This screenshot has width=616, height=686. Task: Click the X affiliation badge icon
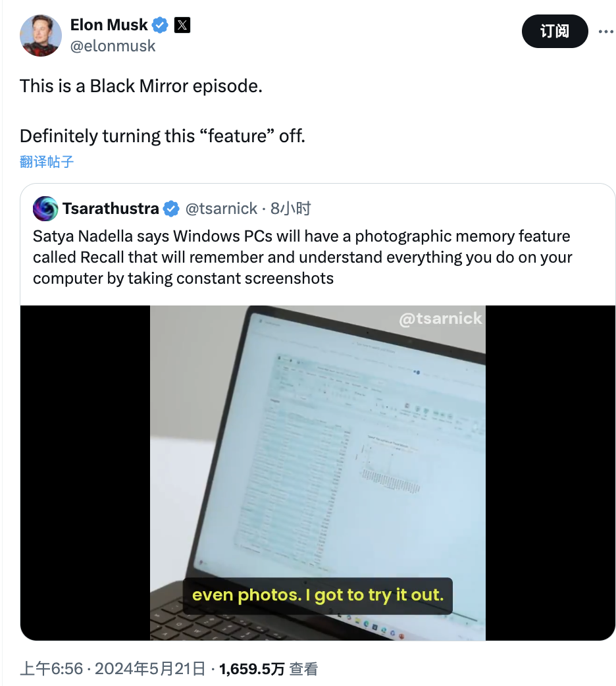[182, 25]
